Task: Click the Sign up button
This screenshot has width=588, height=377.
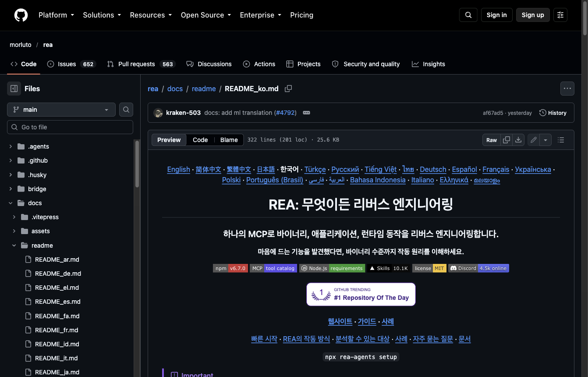Action: (x=533, y=15)
